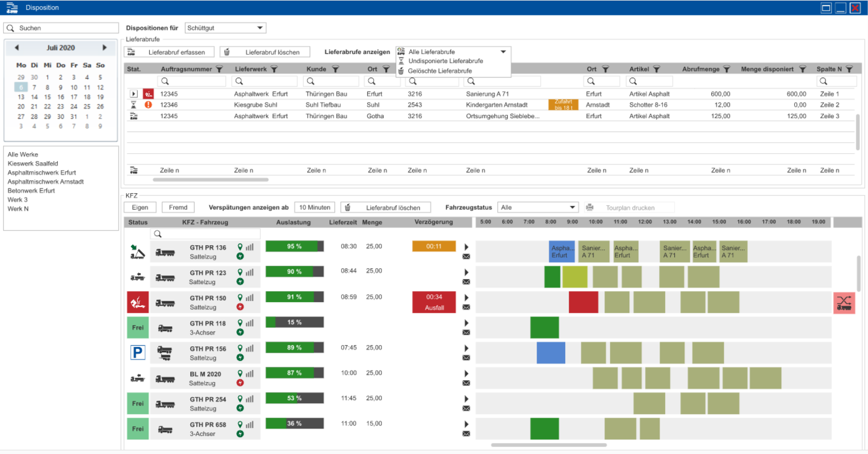868x454 pixels.
Task: Open message envelope for GTH PR 150
Action: click(x=466, y=307)
